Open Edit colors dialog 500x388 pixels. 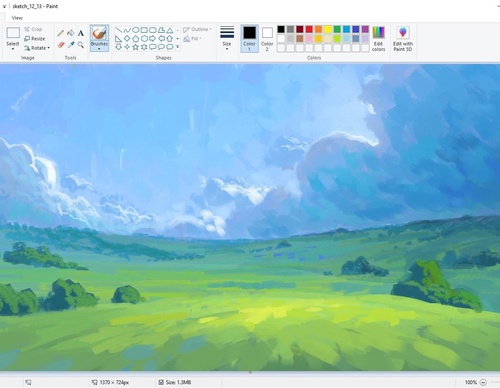coord(378,39)
